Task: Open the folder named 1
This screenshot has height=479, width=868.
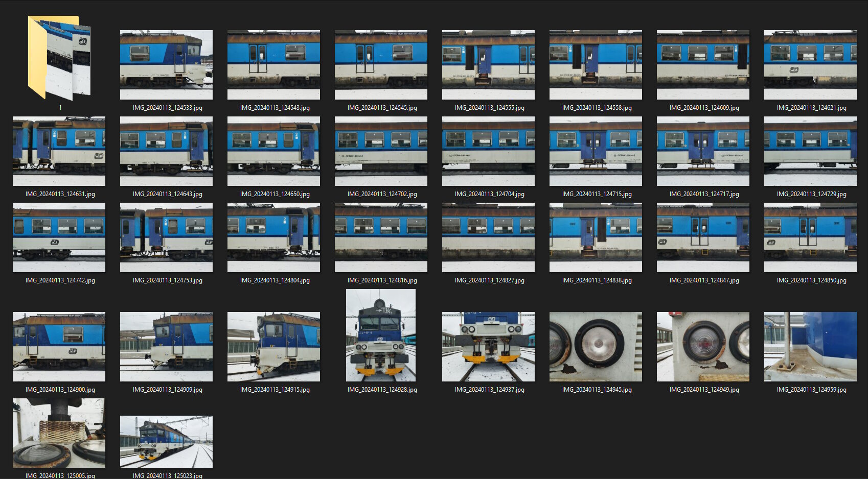Action: pos(59,58)
